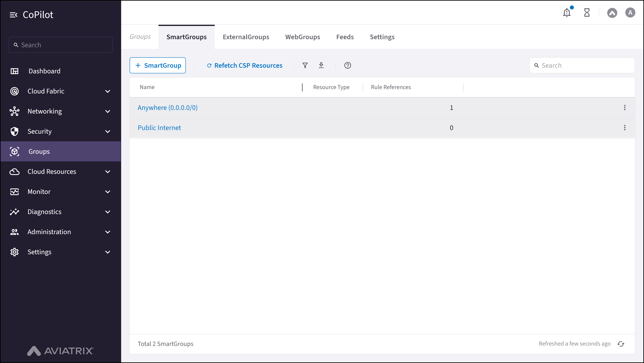Open the Anywhere (0.0.0.0/0) SmartGroup

click(167, 107)
